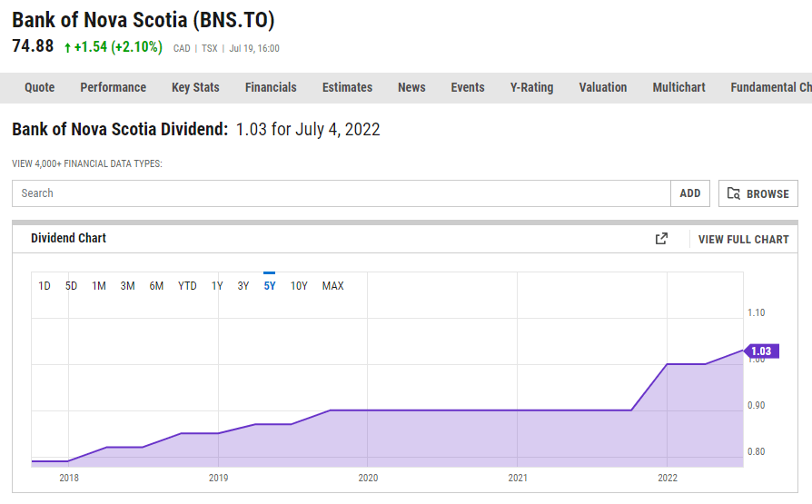Type in the financial data Search field
Image resolution: width=812 pixels, height=504 pixels.
pos(342,193)
